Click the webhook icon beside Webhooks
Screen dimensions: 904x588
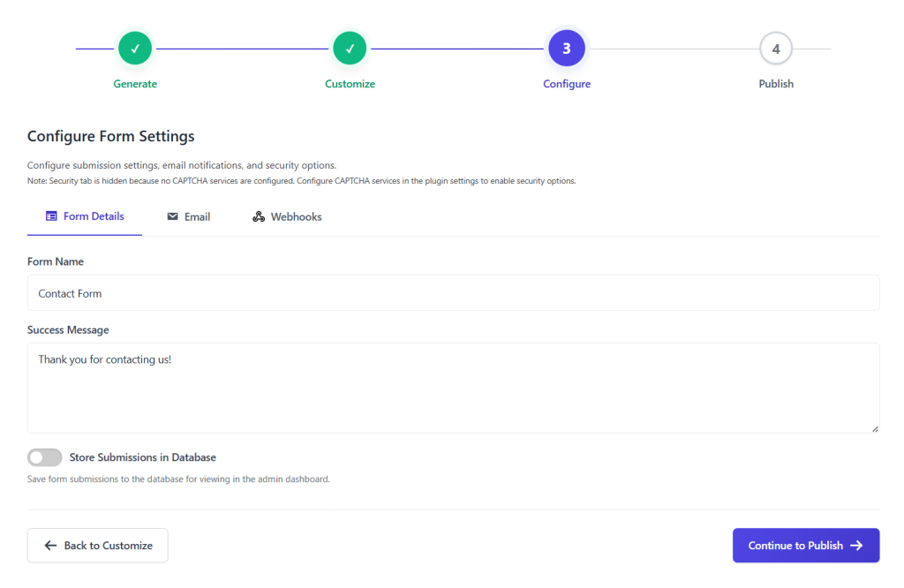pyautogui.click(x=259, y=215)
